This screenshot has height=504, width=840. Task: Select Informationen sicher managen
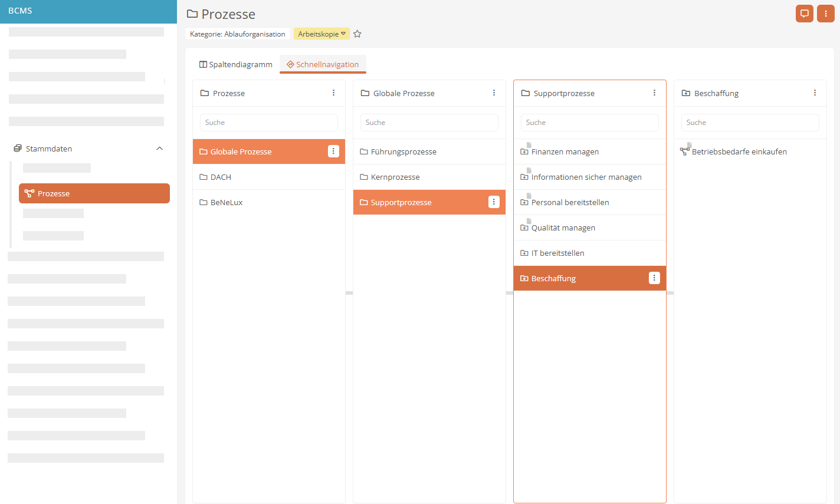(590, 177)
